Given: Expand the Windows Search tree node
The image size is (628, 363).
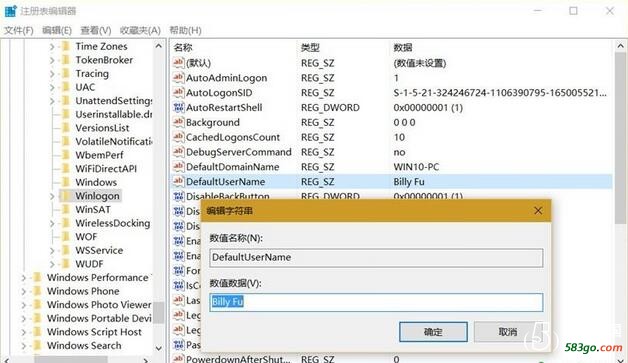Looking at the screenshot, I should 24,345.
